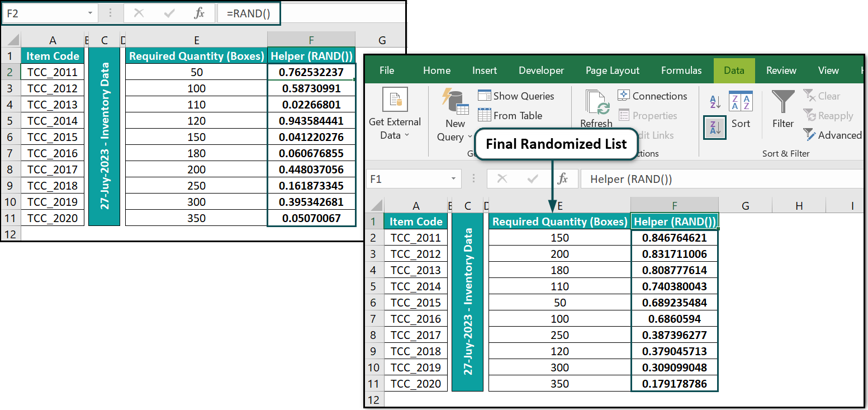The image size is (868, 410).
Task: Click Properties in the Connections group
Action: click(x=647, y=115)
